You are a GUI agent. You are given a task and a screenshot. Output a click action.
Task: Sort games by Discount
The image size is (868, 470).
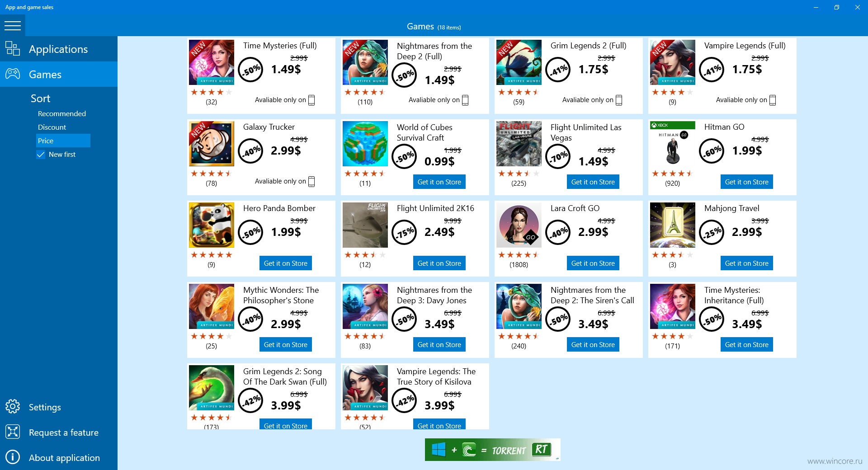tap(52, 127)
